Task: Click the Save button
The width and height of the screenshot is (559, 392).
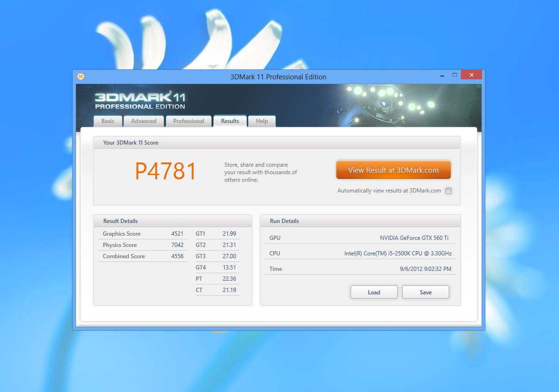Action: tap(425, 292)
